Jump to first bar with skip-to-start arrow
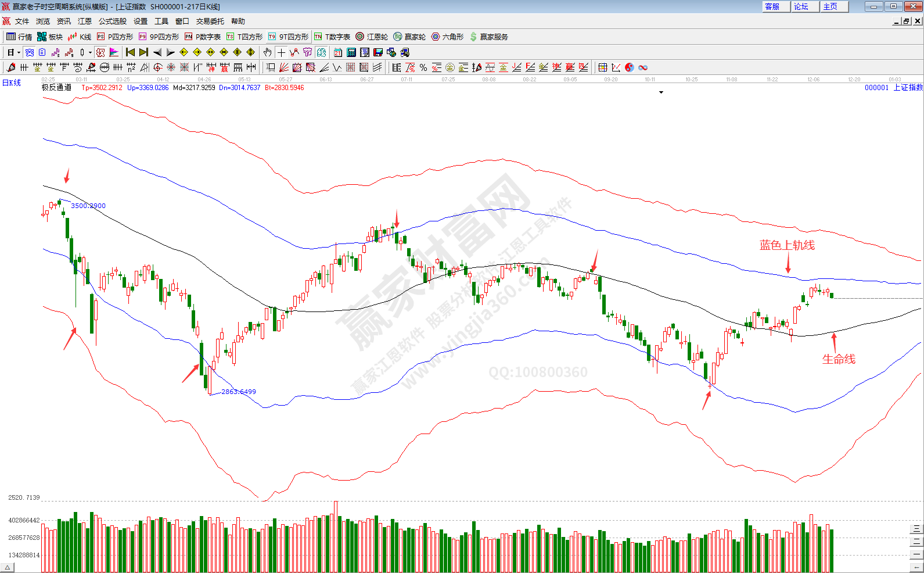 coord(130,52)
